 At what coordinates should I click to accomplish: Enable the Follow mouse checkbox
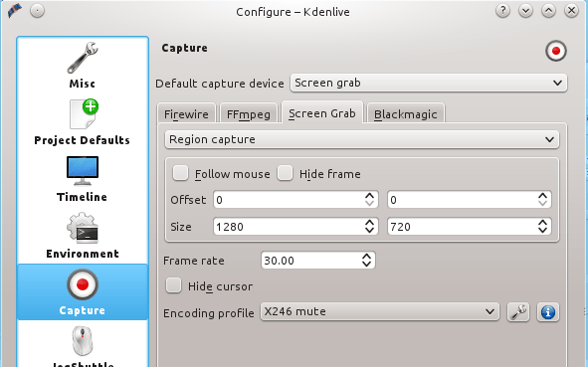pyautogui.click(x=180, y=173)
